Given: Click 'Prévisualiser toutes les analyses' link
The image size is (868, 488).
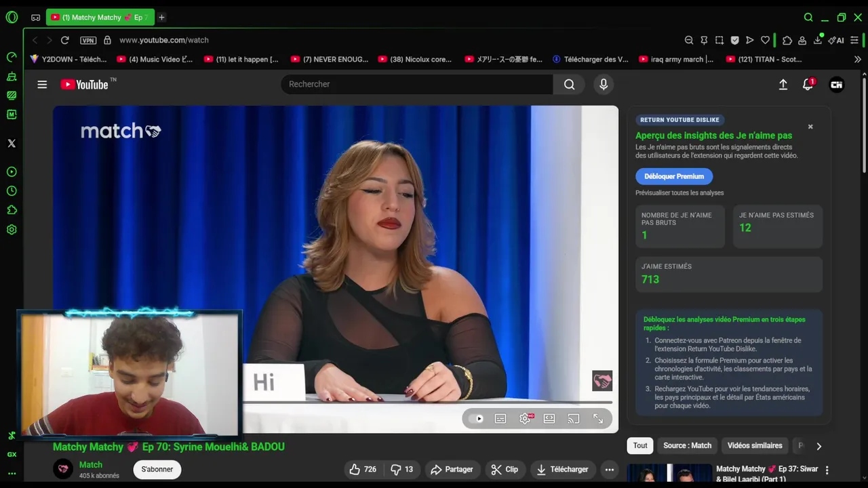Looking at the screenshot, I should (x=679, y=192).
